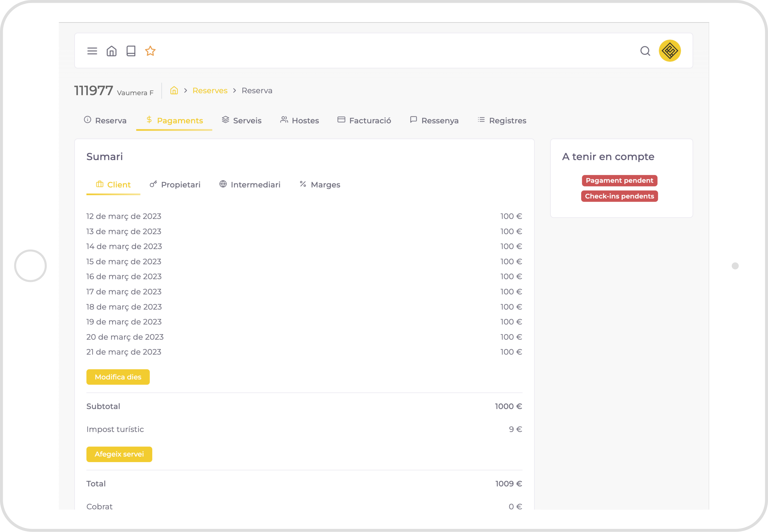This screenshot has width=768, height=532.
Task: Open the book icon in top toolbar
Action: click(x=131, y=51)
